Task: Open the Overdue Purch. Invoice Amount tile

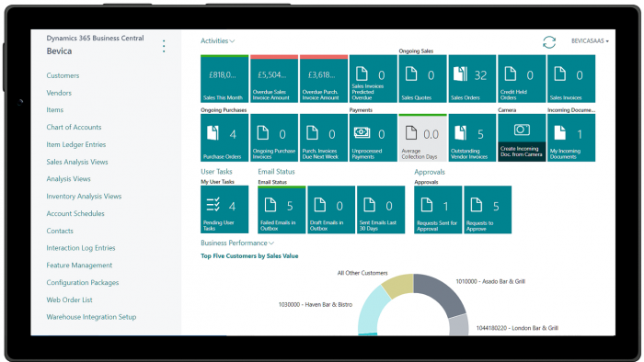Action: 324,79
